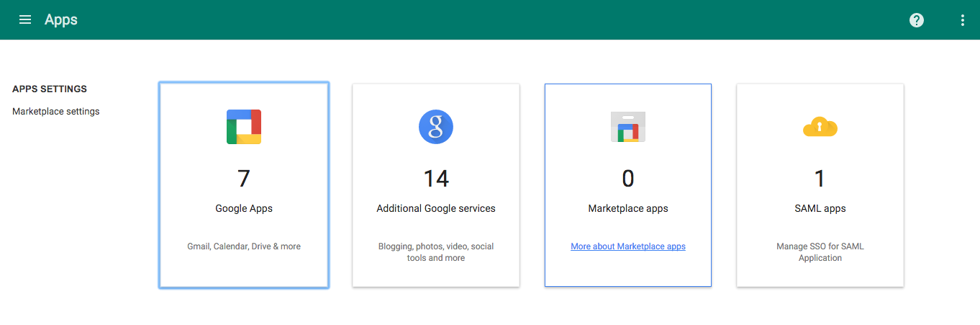Click 'Manage SSO for SAML Application' text
The height and width of the screenshot is (325, 980).
coord(820,252)
